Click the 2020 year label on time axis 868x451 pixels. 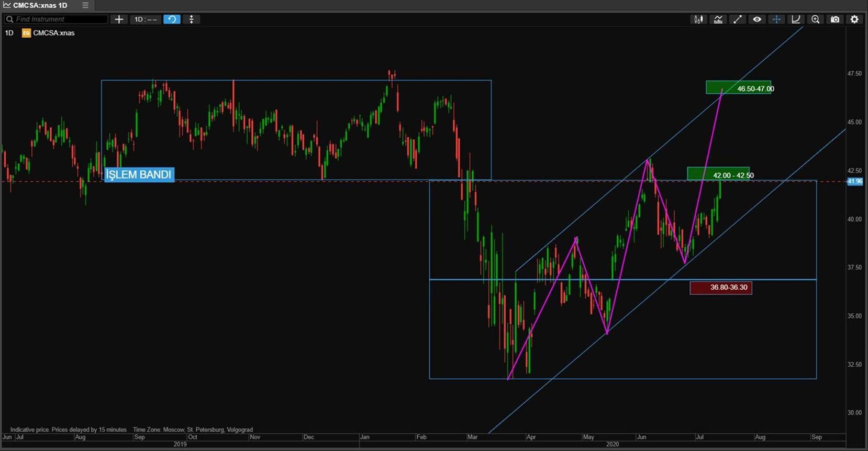(x=613, y=444)
